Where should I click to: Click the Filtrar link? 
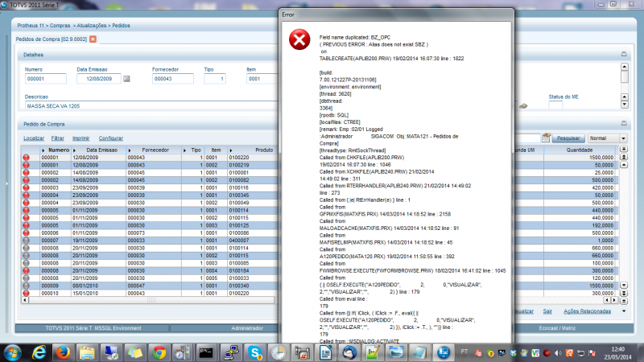click(x=57, y=138)
